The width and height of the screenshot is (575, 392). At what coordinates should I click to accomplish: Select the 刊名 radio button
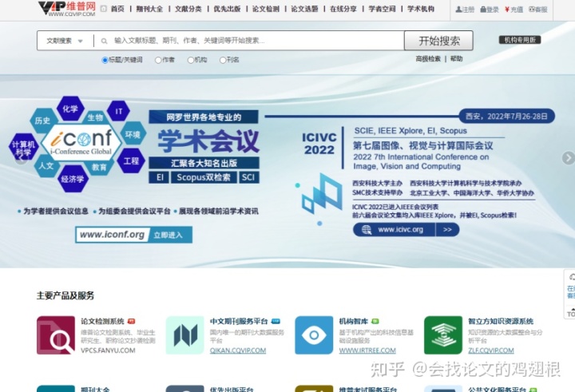223,60
